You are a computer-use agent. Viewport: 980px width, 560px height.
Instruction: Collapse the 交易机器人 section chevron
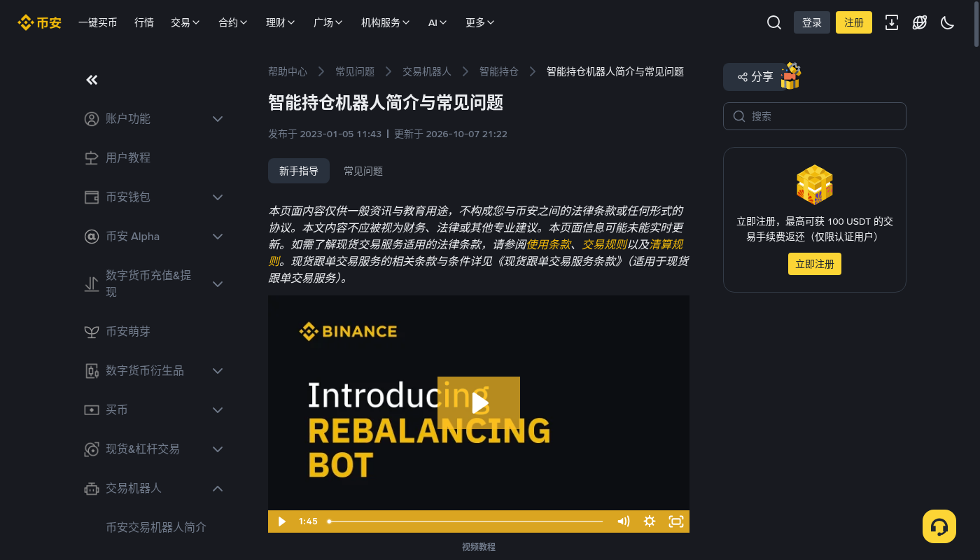click(218, 489)
